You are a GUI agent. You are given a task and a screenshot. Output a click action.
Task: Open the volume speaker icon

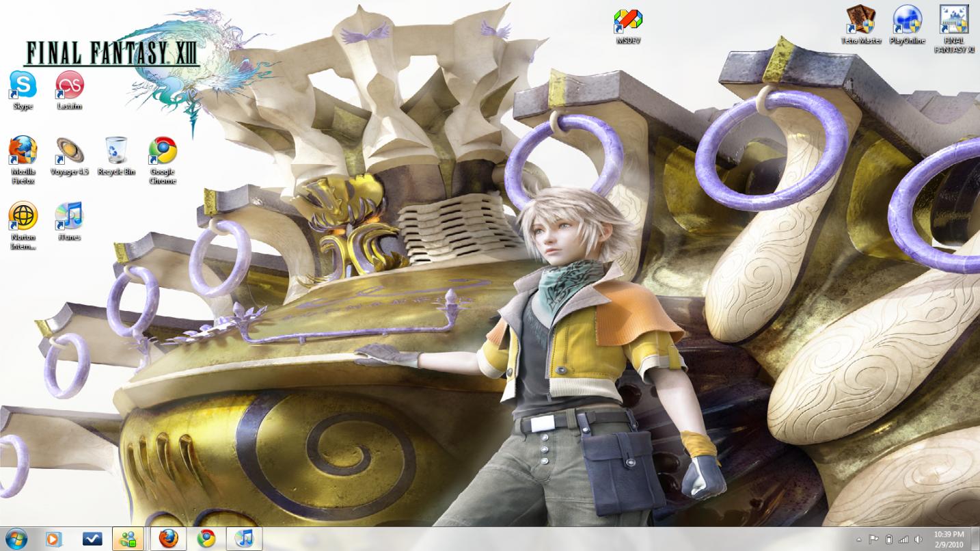click(918, 539)
